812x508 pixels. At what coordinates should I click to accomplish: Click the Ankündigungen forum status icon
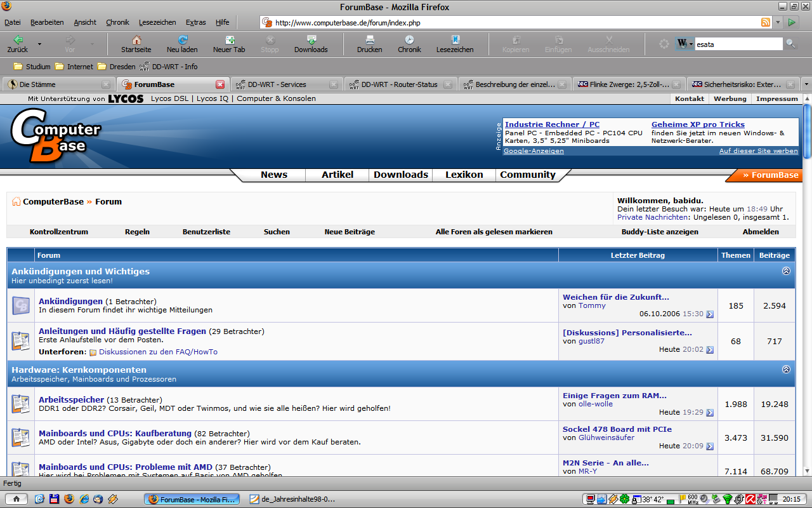pyautogui.click(x=22, y=305)
